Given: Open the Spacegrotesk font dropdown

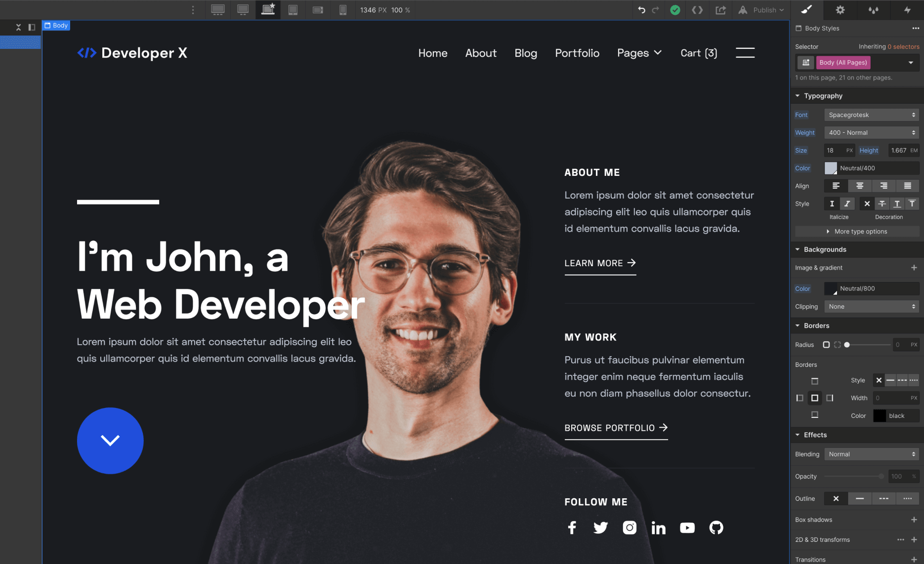Looking at the screenshot, I should pos(871,115).
